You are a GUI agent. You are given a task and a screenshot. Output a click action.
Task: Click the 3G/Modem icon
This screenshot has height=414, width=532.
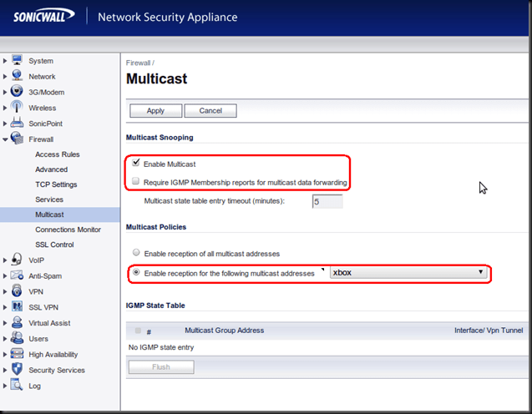click(17, 91)
